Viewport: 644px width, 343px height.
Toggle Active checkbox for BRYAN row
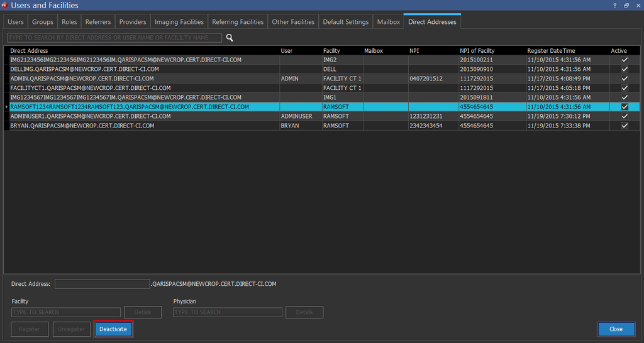(624, 126)
